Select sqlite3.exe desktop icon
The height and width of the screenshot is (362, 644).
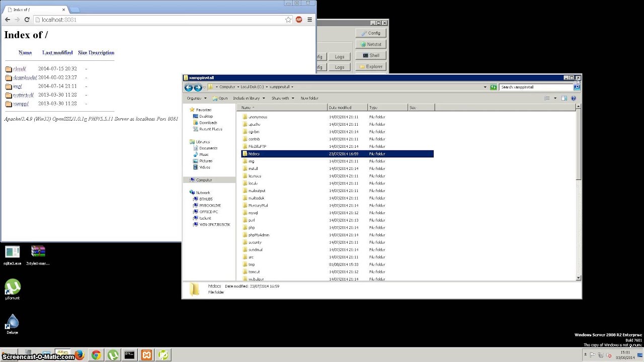(13, 255)
